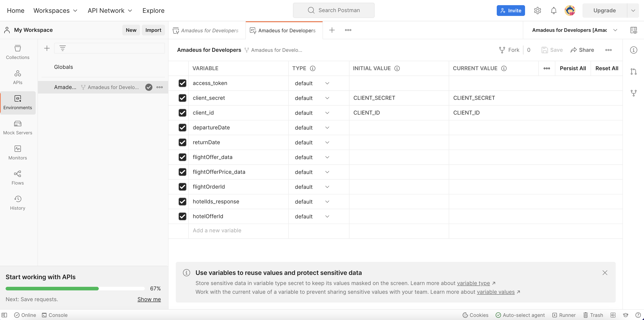
Task: Open user profile avatar
Action: point(570,11)
